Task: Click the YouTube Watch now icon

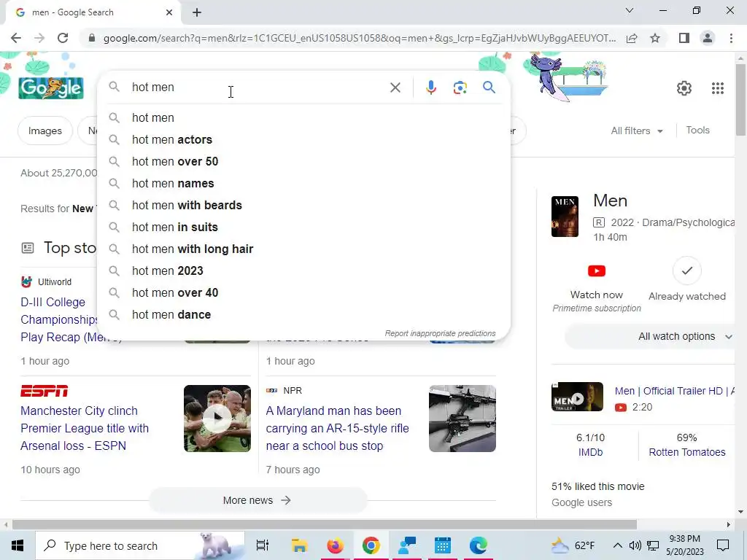Action: (597, 271)
